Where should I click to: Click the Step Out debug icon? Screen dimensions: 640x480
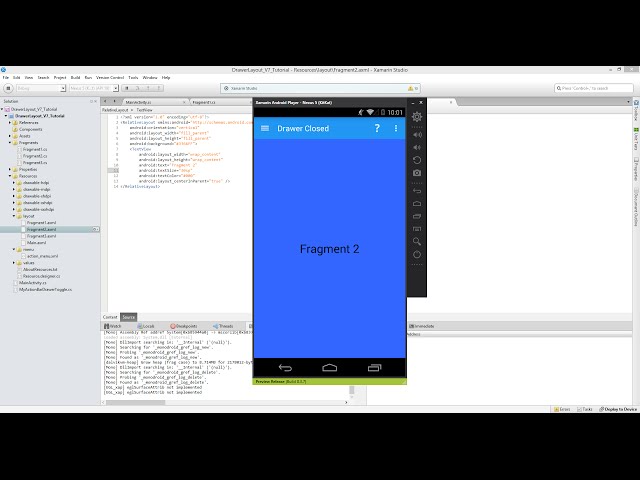(x=158, y=88)
